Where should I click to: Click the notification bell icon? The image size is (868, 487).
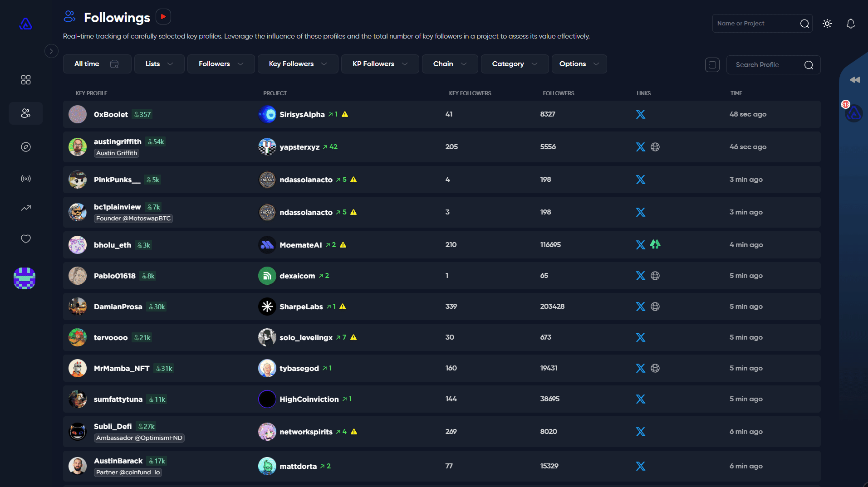[850, 24]
